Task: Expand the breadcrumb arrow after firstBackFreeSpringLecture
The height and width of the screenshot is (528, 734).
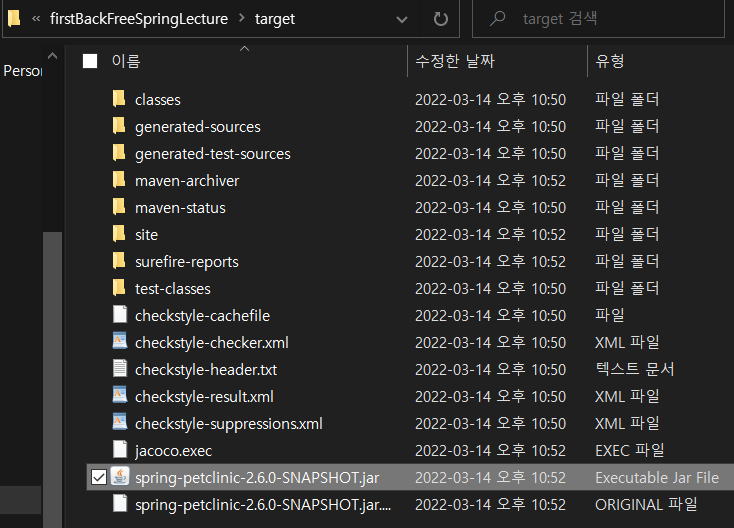Action: tap(242, 18)
